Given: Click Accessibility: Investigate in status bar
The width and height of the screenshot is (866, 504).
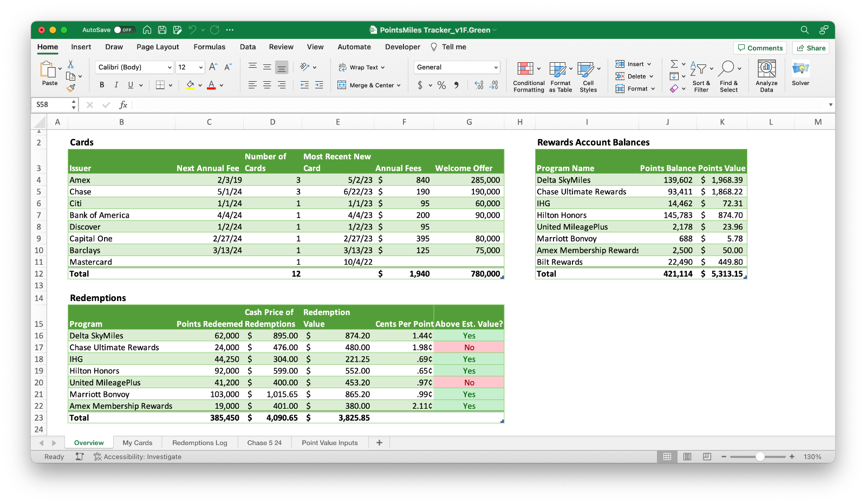Looking at the screenshot, I should click(138, 457).
